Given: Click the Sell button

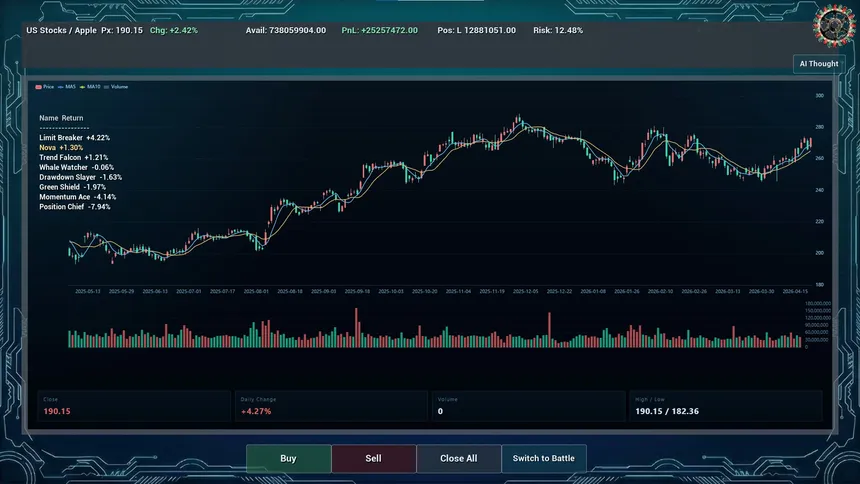Looking at the screenshot, I should (374, 458).
